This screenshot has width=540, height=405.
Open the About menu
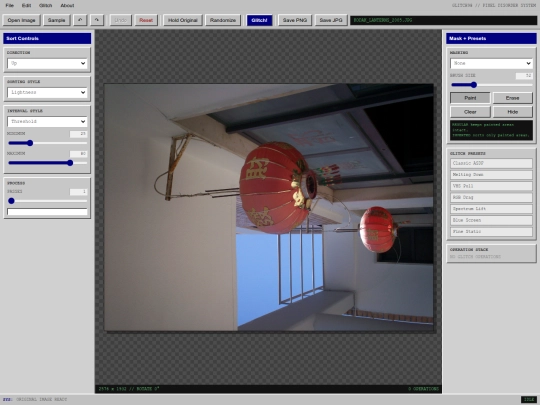click(x=67, y=5)
